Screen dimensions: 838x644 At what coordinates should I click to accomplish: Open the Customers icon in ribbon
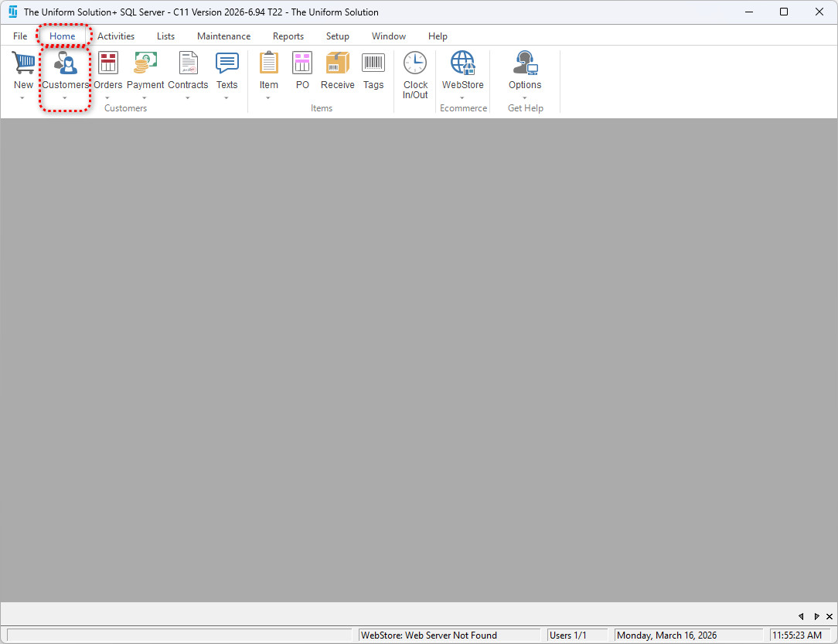65,63
